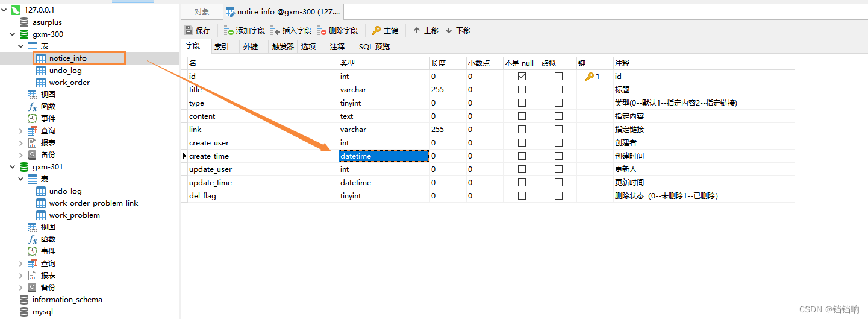
Task: Expand the Queries (查询) node under gxm-301
Action: click(21, 264)
